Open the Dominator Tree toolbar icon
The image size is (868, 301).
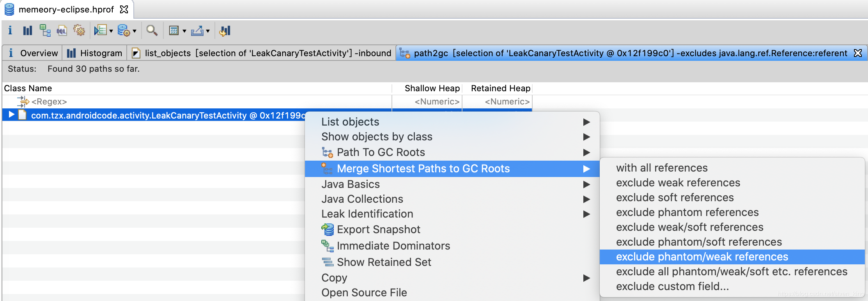[x=45, y=30]
